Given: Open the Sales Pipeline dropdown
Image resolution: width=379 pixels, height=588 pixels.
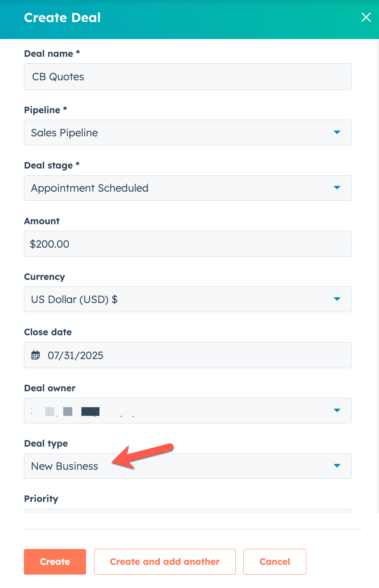Looking at the screenshot, I should tap(181, 133).
